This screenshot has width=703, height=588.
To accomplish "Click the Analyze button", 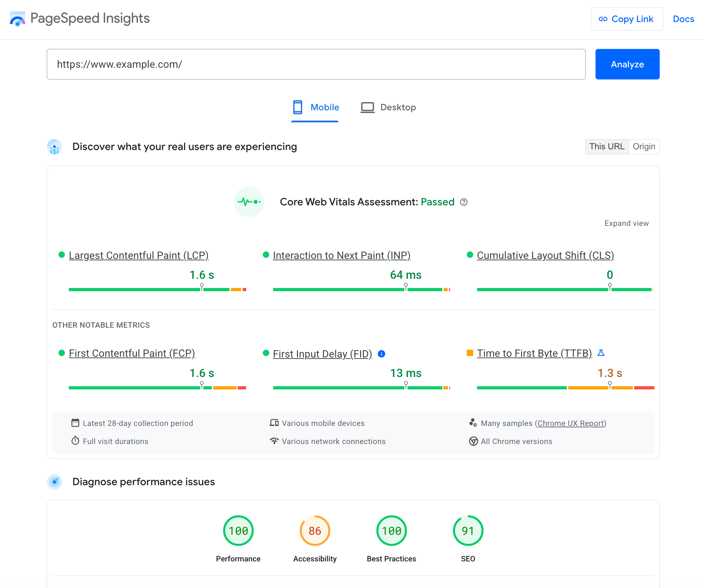I will 627,63.
